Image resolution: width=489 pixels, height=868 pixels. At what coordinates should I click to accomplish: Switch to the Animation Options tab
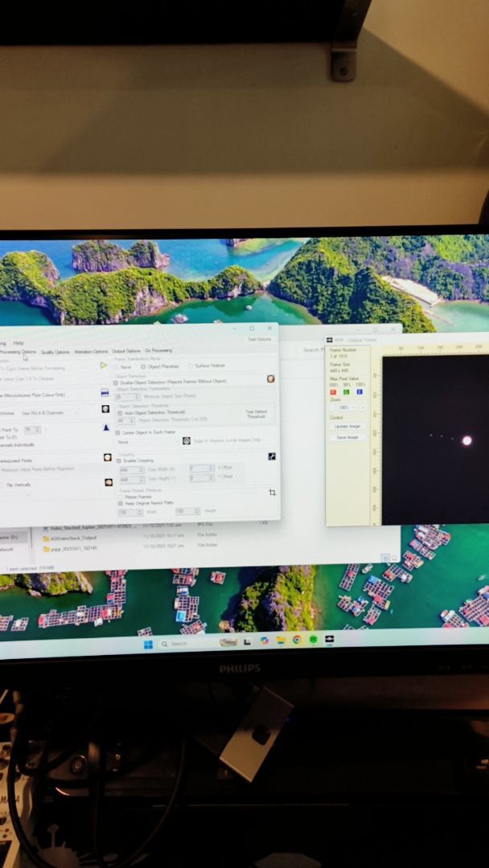pyautogui.click(x=91, y=351)
